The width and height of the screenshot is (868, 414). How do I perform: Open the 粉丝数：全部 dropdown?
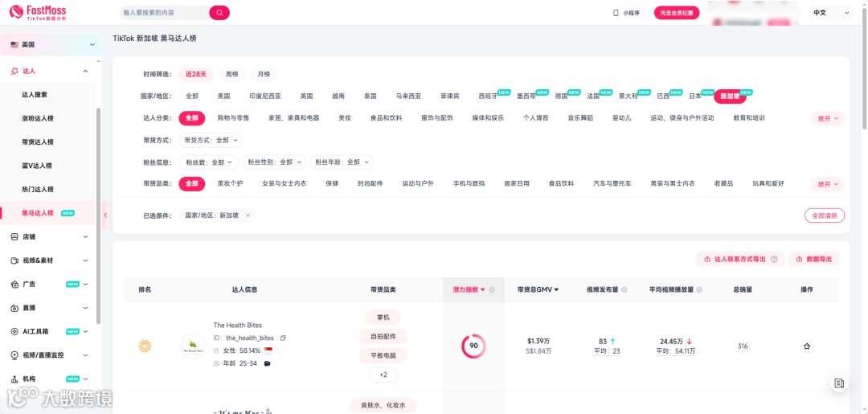click(x=209, y=162)
